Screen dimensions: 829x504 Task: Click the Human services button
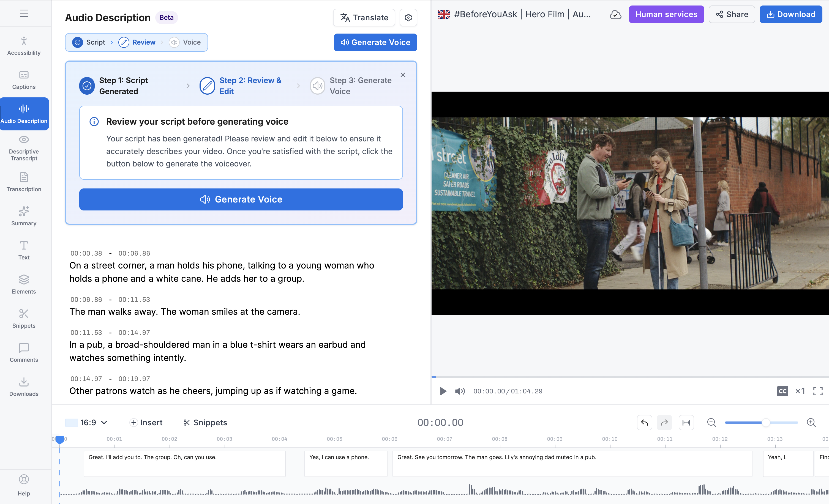pyautogui.click(x=666, y=15)
